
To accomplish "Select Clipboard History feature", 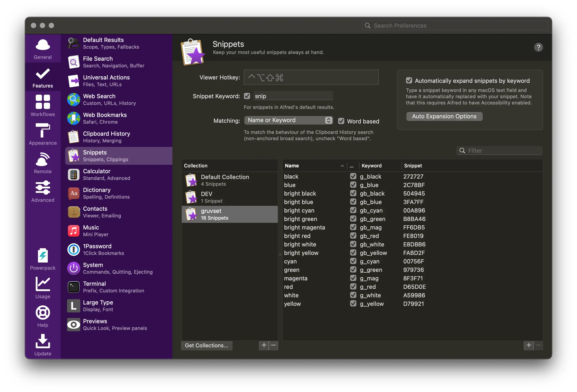I will (x=119, y=137).
